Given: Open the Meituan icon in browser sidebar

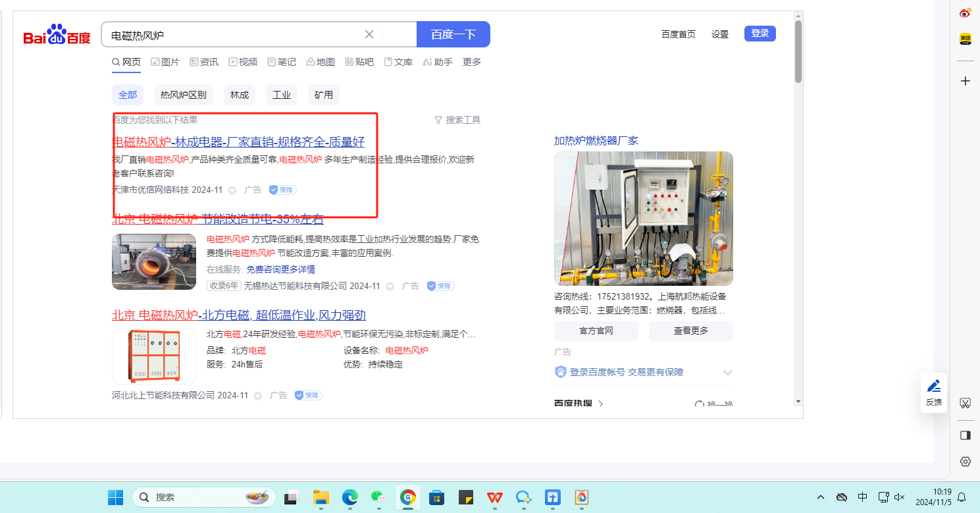Looking at the screenshot, I should pyautogui.click(x=965, y=40).
